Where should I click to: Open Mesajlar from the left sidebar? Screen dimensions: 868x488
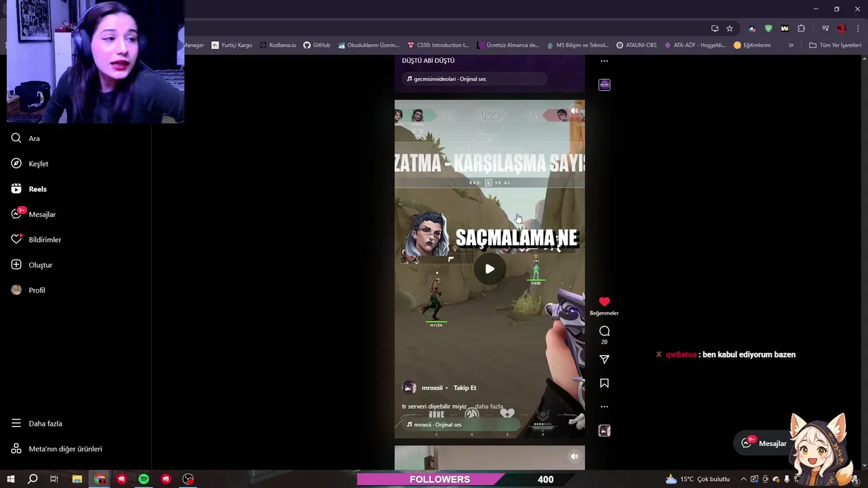[33, 214]
